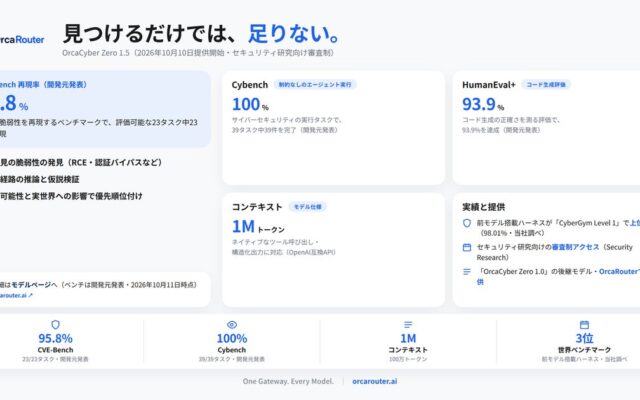Click the lines icon above 1M コンテキスト
640x400 pixels.
tap(408, 324)
